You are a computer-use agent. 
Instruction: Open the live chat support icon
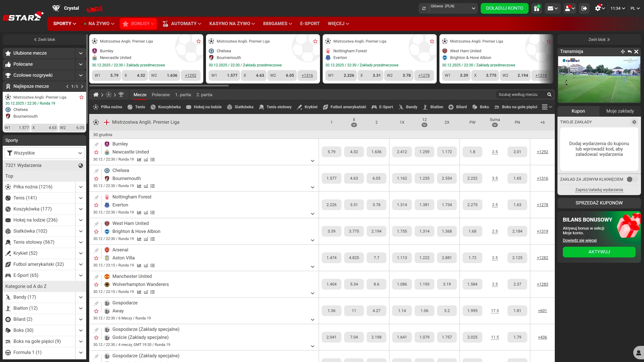pyautogui.click(x=638, y=353)
